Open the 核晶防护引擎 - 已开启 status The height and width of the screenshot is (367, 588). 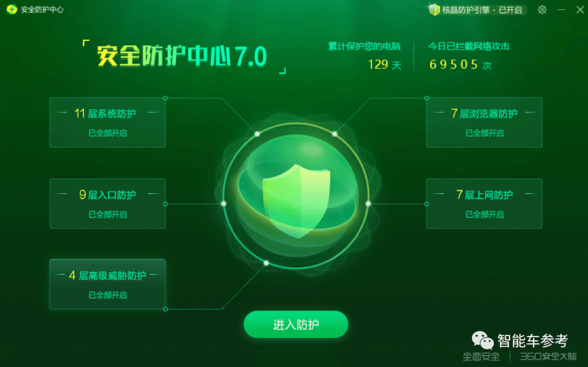coord(477,10)
